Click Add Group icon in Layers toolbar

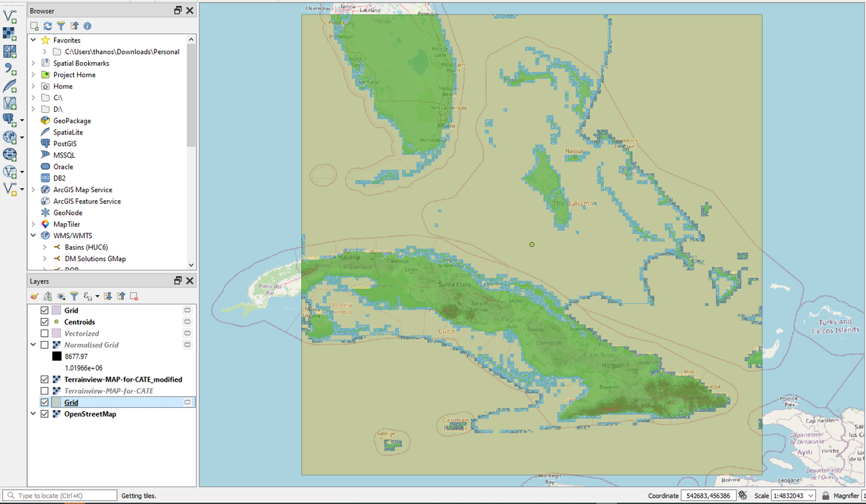click(47, 296)
